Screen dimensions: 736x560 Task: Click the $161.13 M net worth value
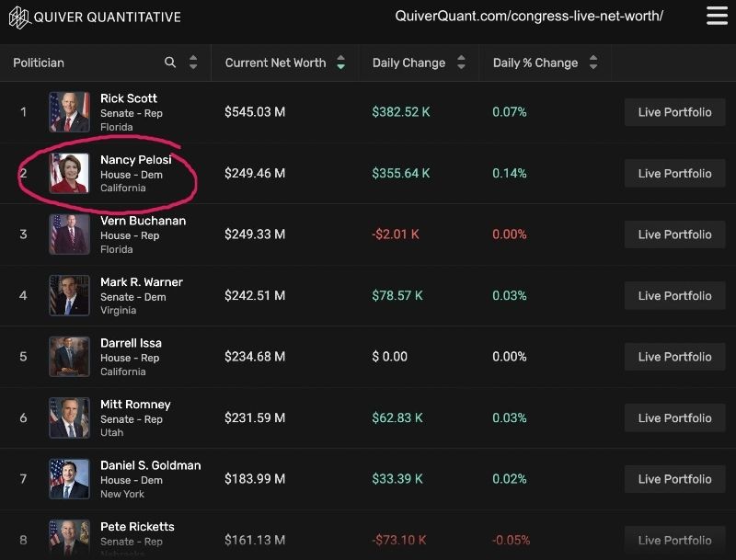(x=255, y=541)
